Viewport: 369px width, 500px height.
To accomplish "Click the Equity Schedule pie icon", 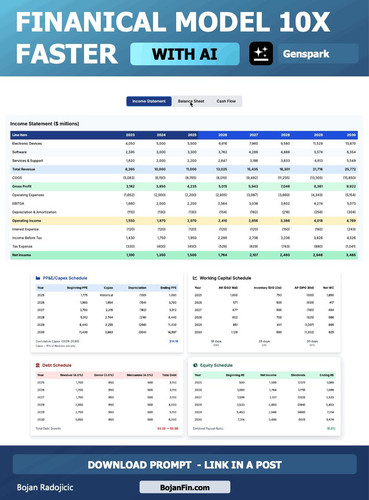I will [195, 365].
